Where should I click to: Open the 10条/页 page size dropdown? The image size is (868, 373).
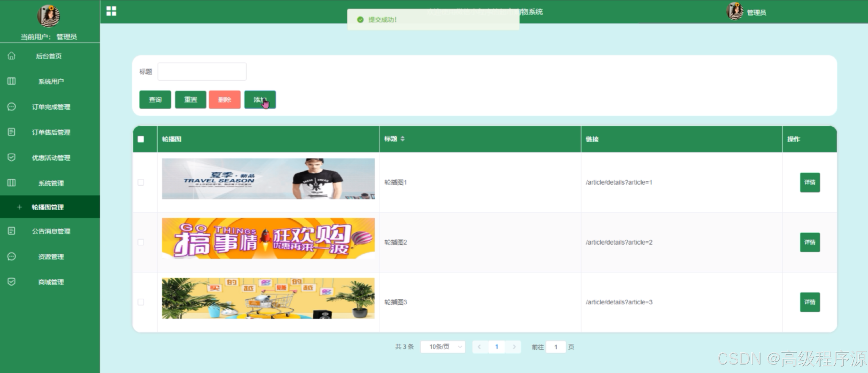click(x=443, y=347)
